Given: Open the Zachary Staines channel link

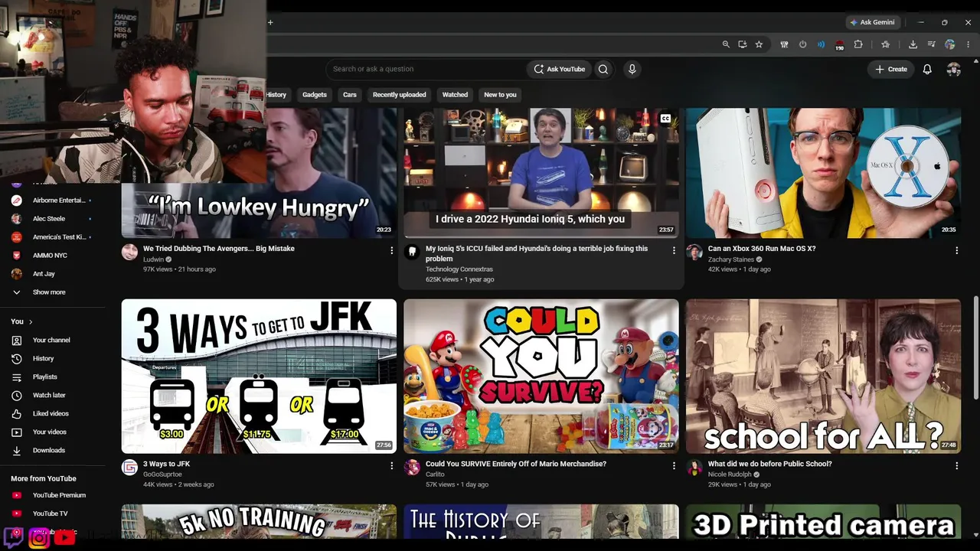Looking at the screenshot, I should [x=731, y=259].
